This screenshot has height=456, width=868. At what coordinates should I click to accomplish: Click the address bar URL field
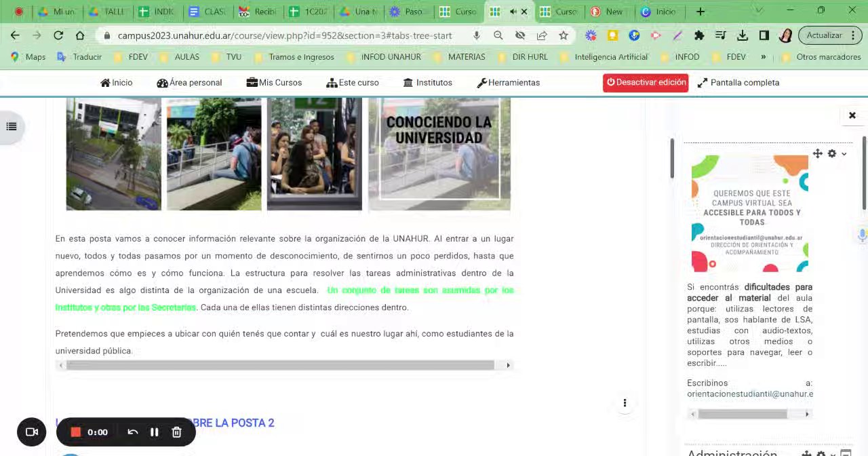pos(285,35)
